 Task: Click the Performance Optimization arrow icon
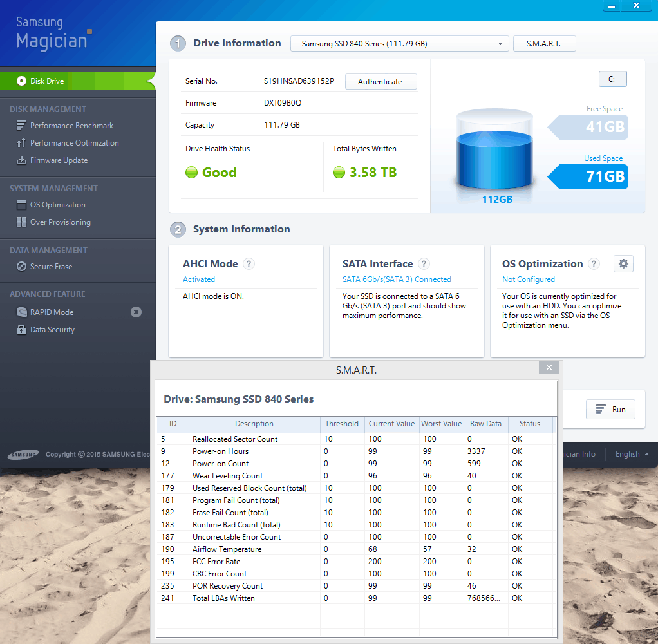click(x=21, y=143)
